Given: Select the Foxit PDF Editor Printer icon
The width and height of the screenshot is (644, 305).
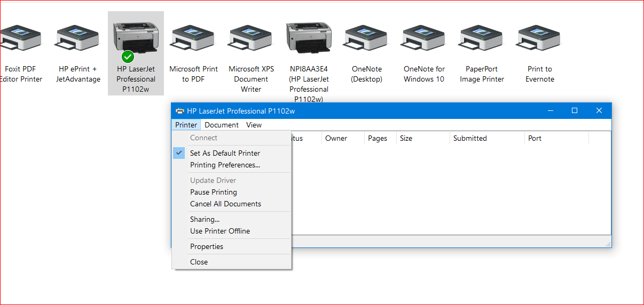Looking at the screenshot, I should click(x=20, y=38).
